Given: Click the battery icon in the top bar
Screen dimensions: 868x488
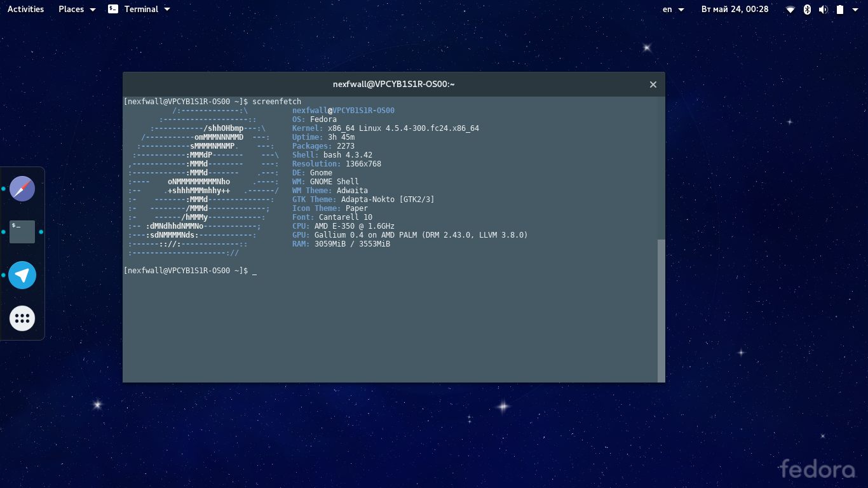Looking at the screenshot, I should click(840, 10).
